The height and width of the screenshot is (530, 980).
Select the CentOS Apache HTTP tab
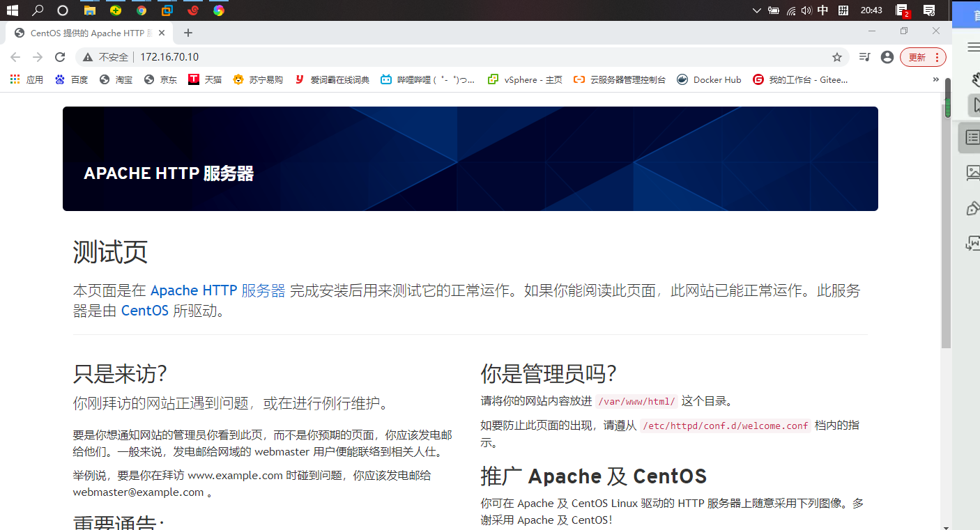(x=84, y=32)
